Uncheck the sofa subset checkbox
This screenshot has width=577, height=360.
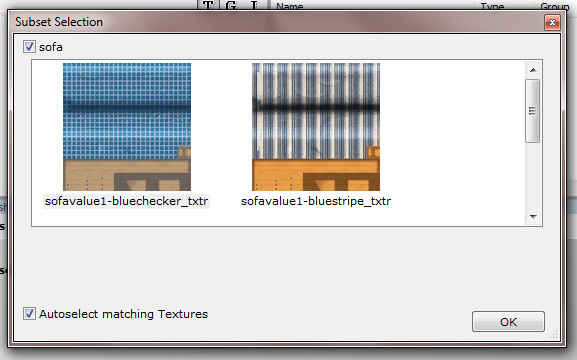click(x=29, y=47)
